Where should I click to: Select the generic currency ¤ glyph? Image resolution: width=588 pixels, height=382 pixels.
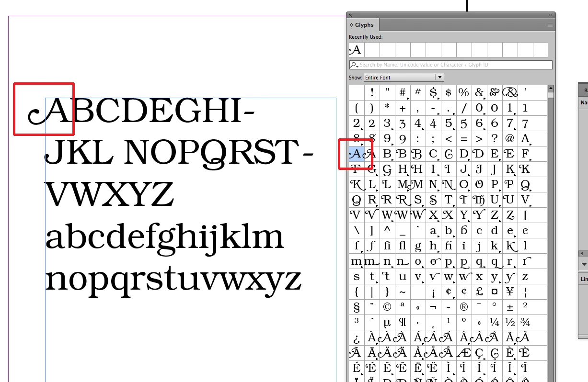[494, 292]
